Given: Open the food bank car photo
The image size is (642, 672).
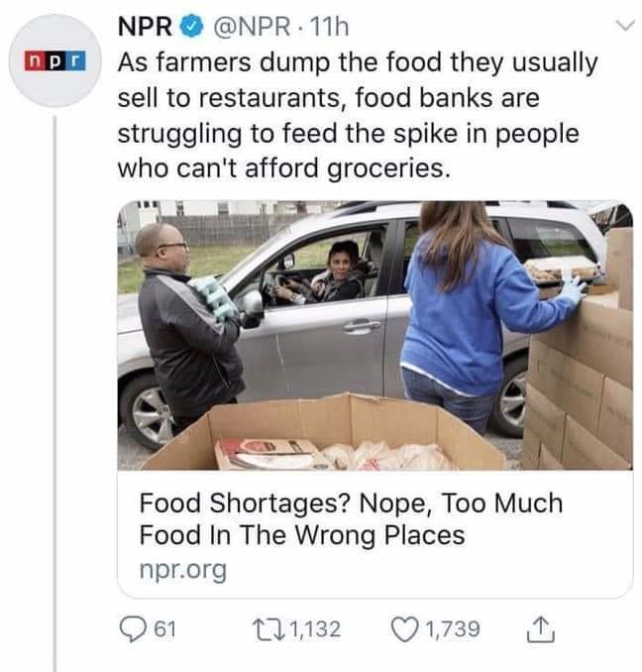Looking at the screenshot, I should click(x=374, y=335).
